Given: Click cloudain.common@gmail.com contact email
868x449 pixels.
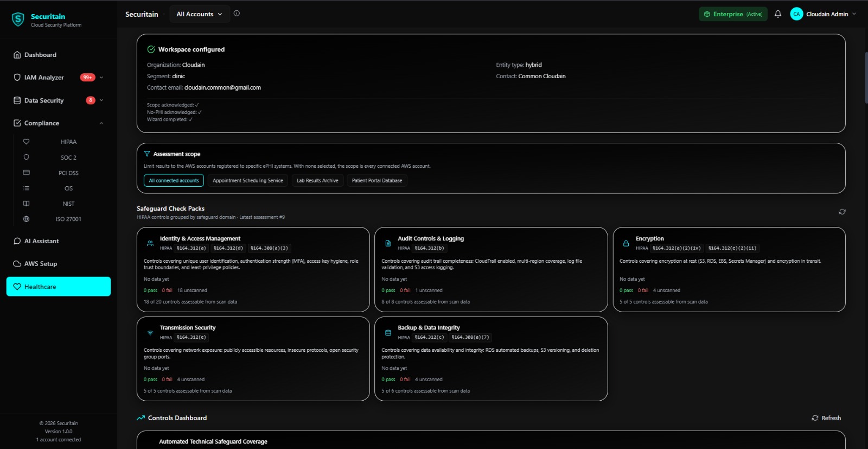Looking at the screenshot, I should (x=222, y=87).
